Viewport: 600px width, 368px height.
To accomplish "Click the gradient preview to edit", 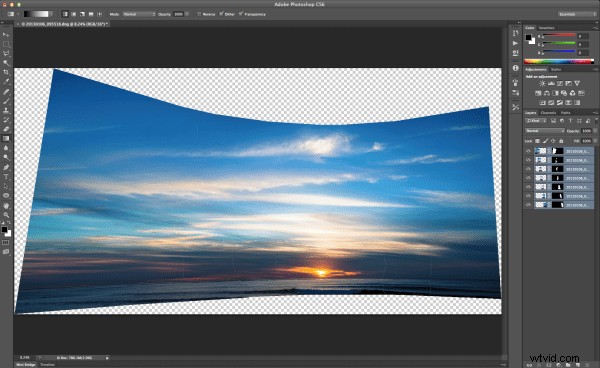I will click(36, 14).
